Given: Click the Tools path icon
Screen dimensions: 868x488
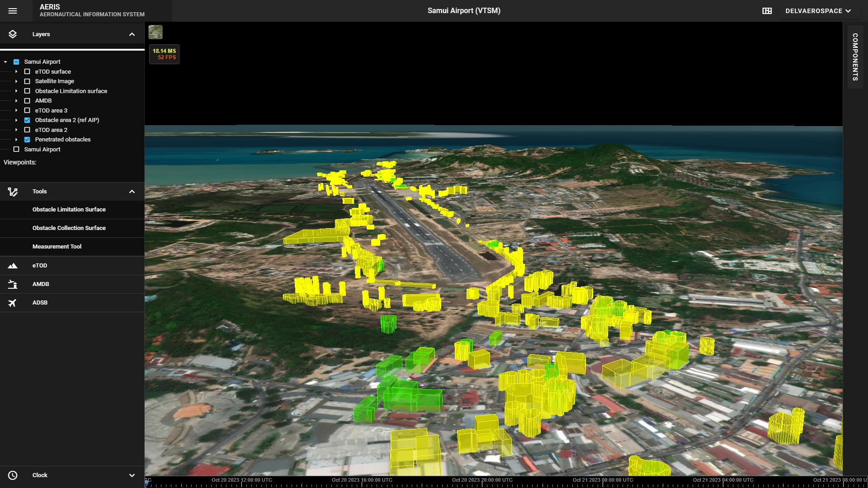Looking at the screenshot, I should (x=13, y=192).
